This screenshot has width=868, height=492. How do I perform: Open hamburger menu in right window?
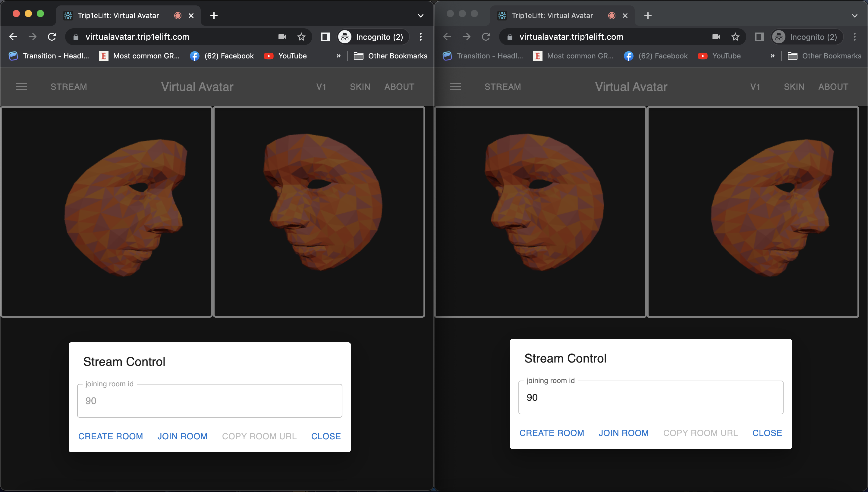[x=455, y=87]
